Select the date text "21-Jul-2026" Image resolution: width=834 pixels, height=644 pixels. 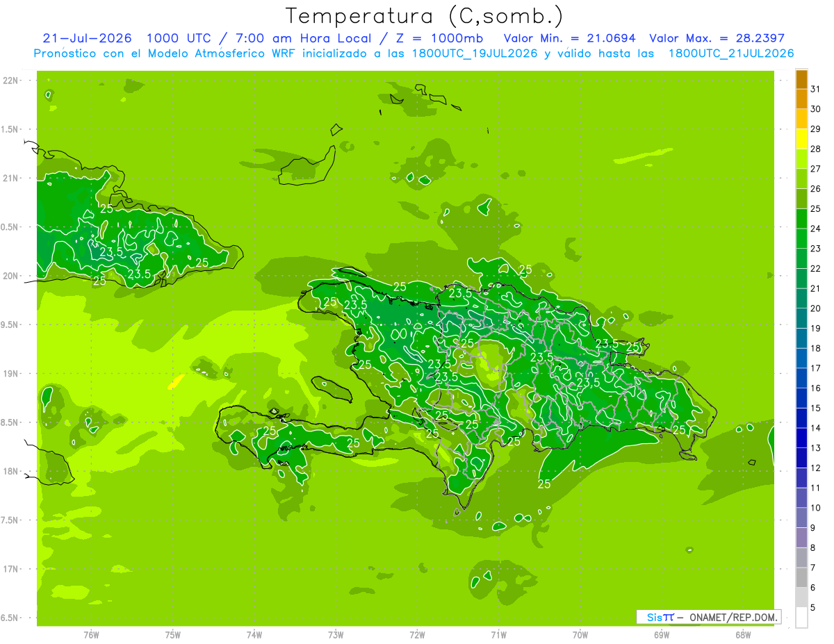(88, 38)
